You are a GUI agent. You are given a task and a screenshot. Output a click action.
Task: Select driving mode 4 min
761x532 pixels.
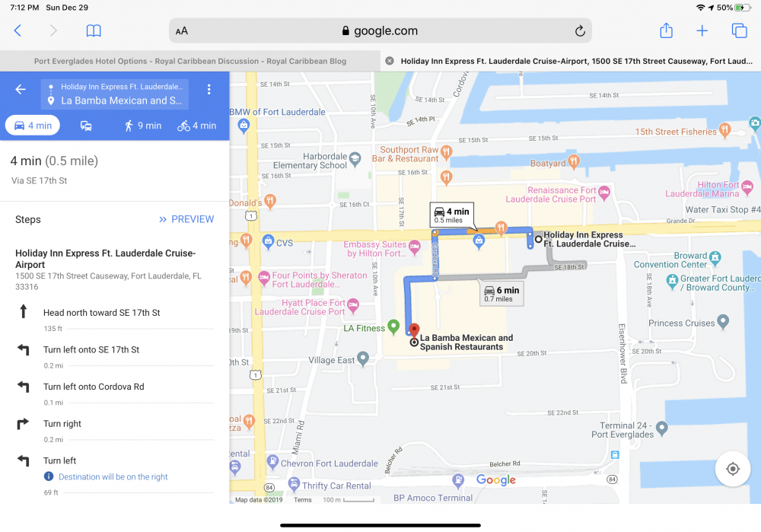[x=33, y=126]
